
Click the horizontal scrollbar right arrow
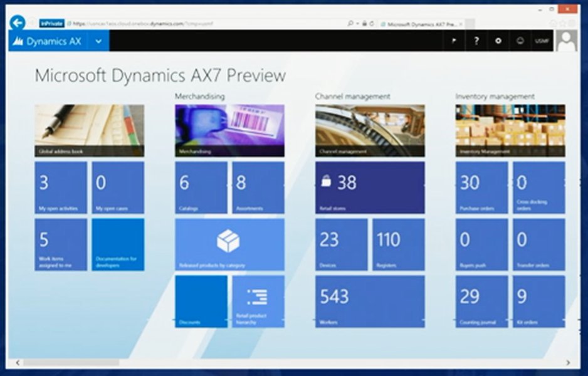point(568,362)
